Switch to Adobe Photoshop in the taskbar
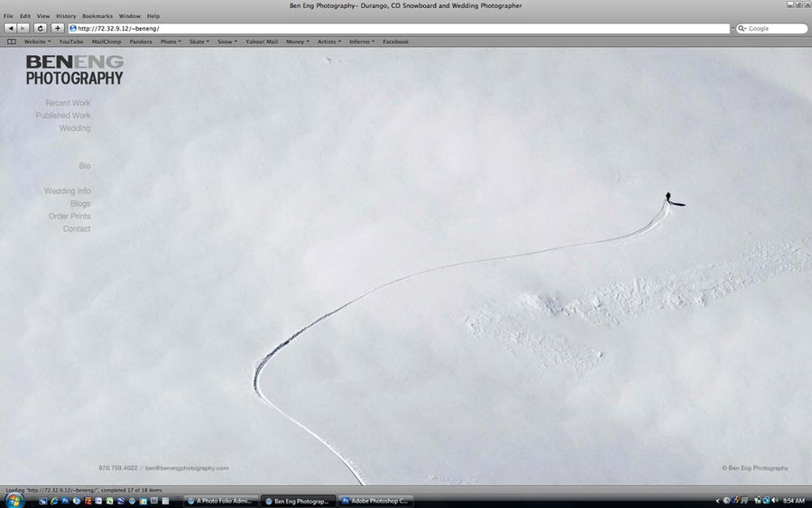 coord(374,501)
